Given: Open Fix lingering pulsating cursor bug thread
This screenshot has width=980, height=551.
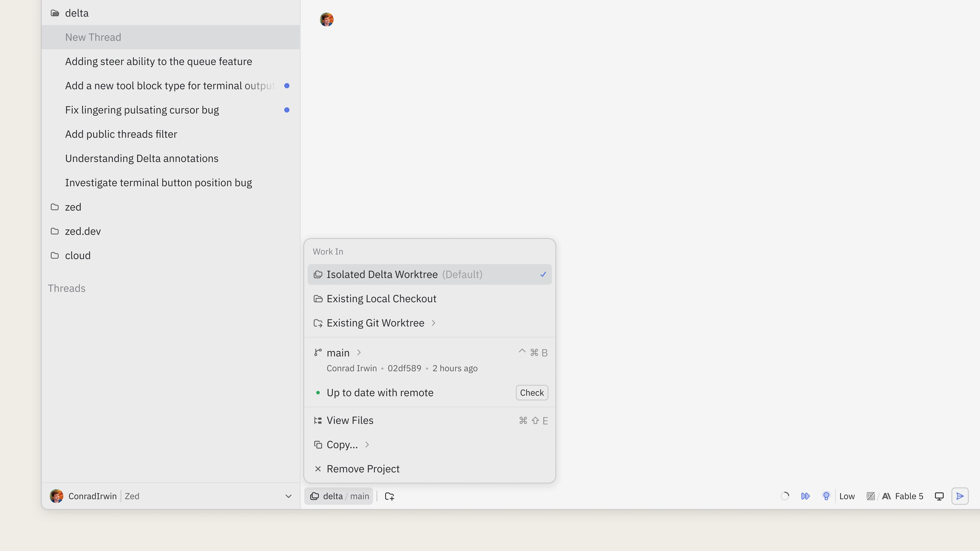Looking at the screenshot, I should pos(170,110).
